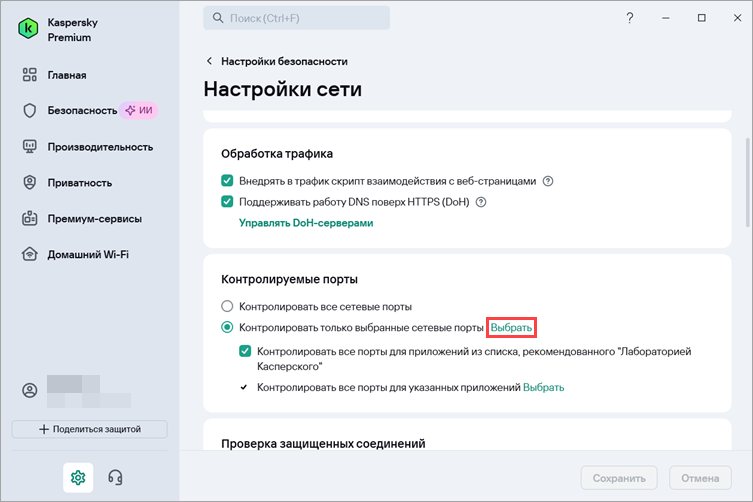Toggle Контролировать все порты для указанных приложений
The image size is (753, 502).
[244, 387]
